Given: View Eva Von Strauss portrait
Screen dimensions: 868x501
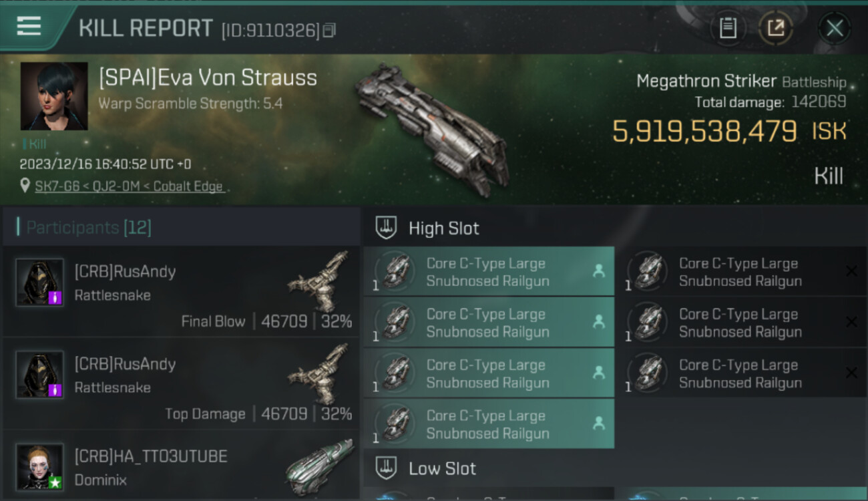Looking at the screenshot, I should [x=54, y=96].
